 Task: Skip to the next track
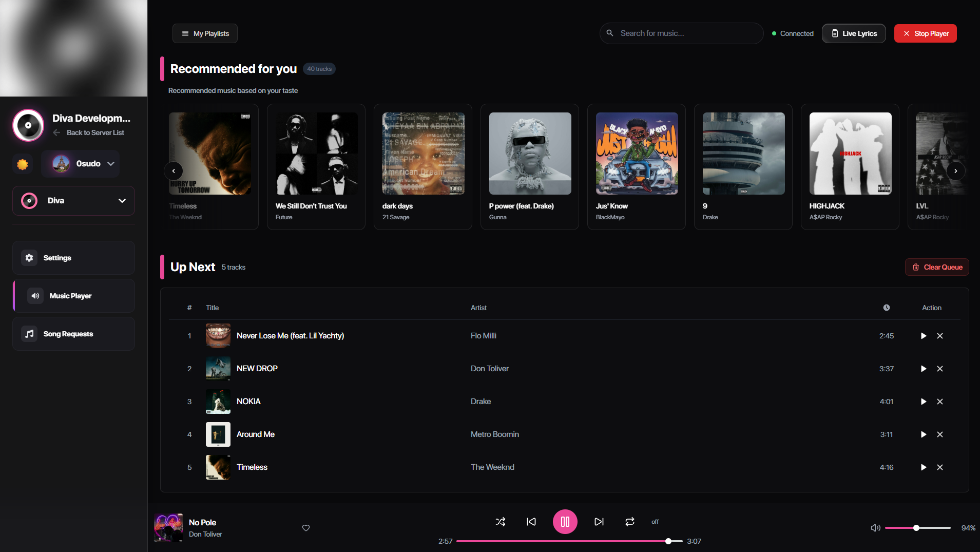coord(599,522)
